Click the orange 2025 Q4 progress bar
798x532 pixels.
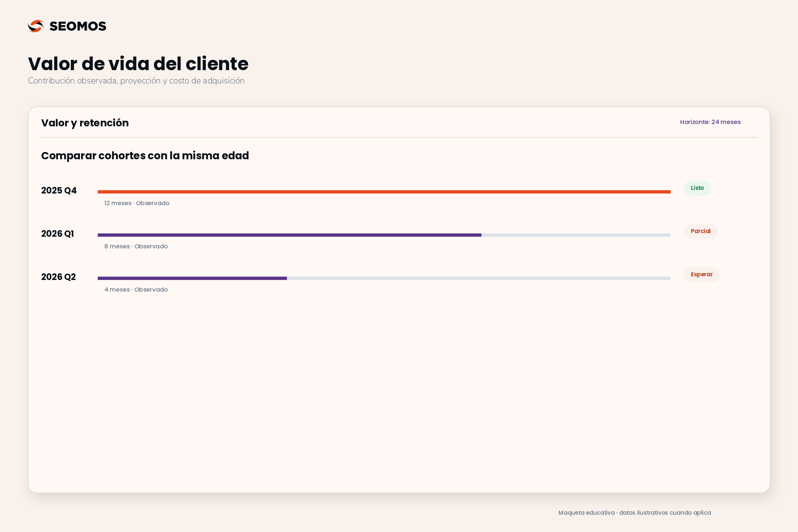[384, 192]
